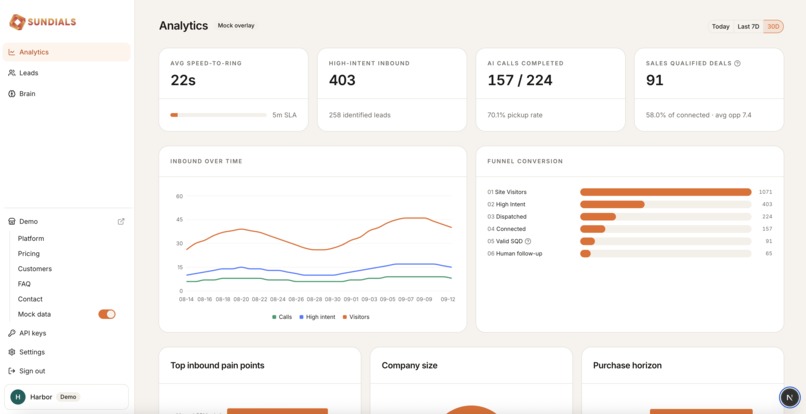Viewport: 806px width, 414px height.
Task: Click the 258 identified leads text
Action: point(360,115)
